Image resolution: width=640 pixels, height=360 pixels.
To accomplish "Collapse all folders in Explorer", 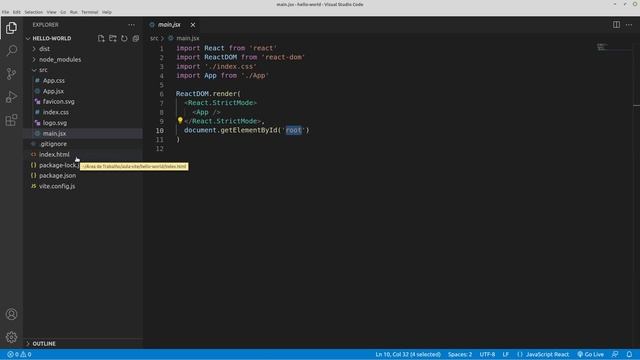I will [136, 38].
